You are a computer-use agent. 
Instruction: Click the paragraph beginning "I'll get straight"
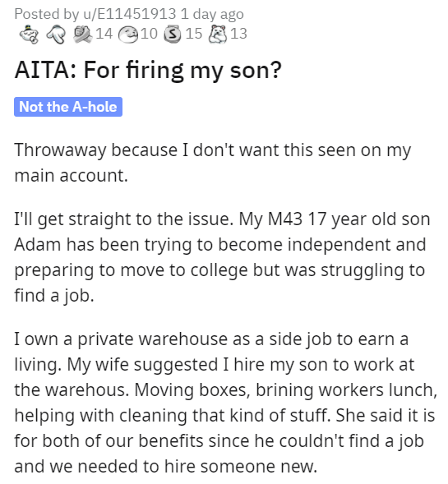point(222,257)
